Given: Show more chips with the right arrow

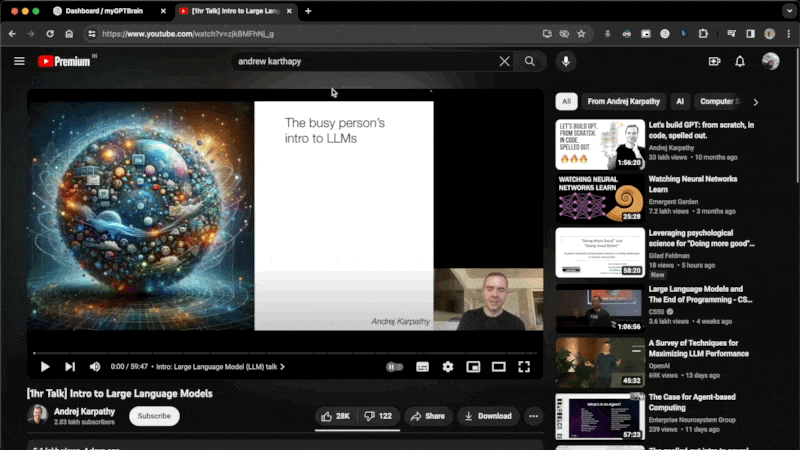Looking at the screenshot, I should (756, 102).
